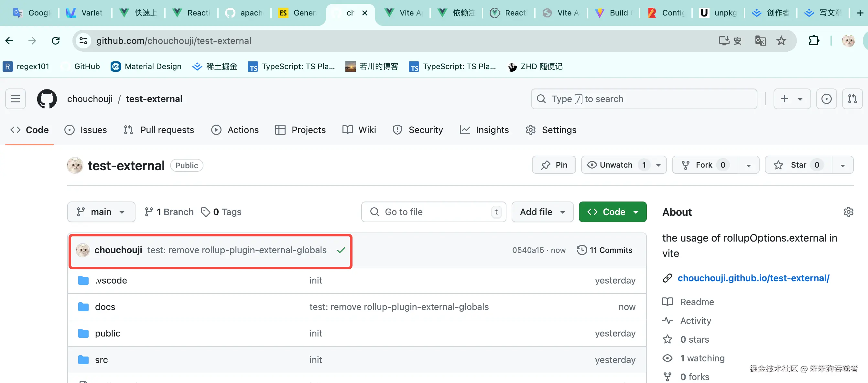Viewport: 868px width, 383px height.
Task: Click the About section settings gear
Action: (x=848, y=212)
